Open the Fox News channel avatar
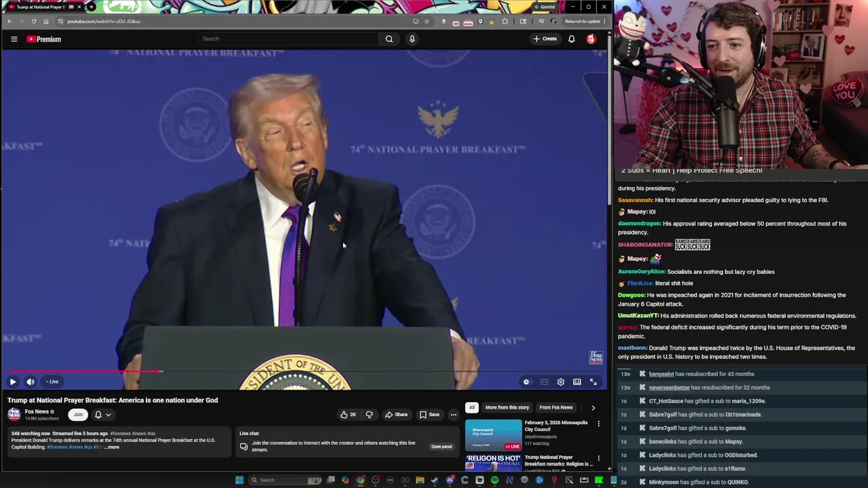The image size is (868, 488). point(14,414)
